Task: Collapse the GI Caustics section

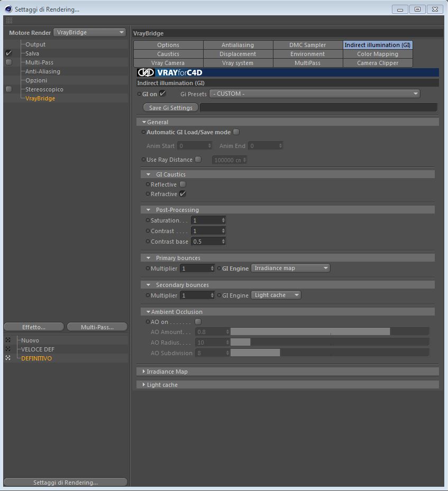Action: click(149, 174)
